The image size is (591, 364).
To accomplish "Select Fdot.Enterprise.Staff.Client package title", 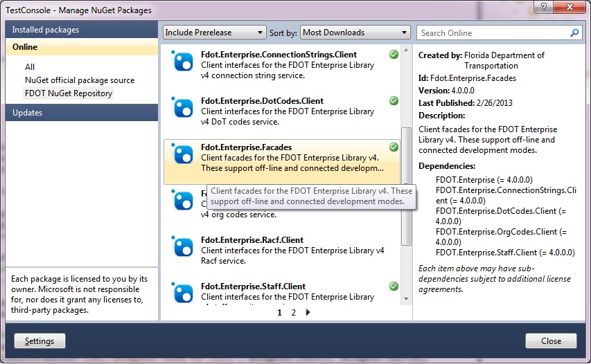I will pos(253,286).
